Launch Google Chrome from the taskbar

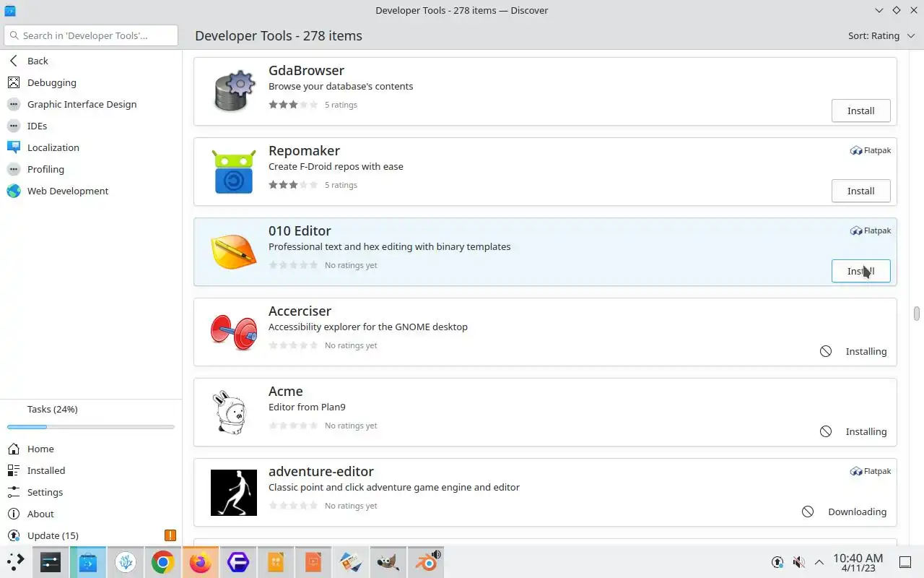click(163, 561)
